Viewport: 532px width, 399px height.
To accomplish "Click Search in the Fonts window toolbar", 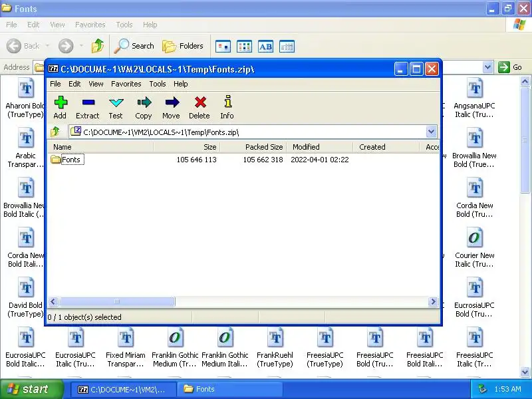I will click(134, 46).
